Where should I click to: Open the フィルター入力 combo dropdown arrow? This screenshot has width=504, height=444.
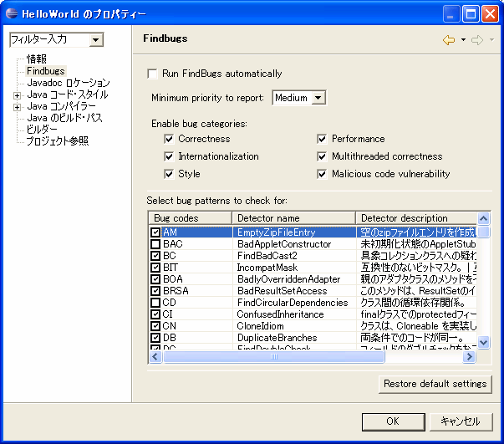95,40
